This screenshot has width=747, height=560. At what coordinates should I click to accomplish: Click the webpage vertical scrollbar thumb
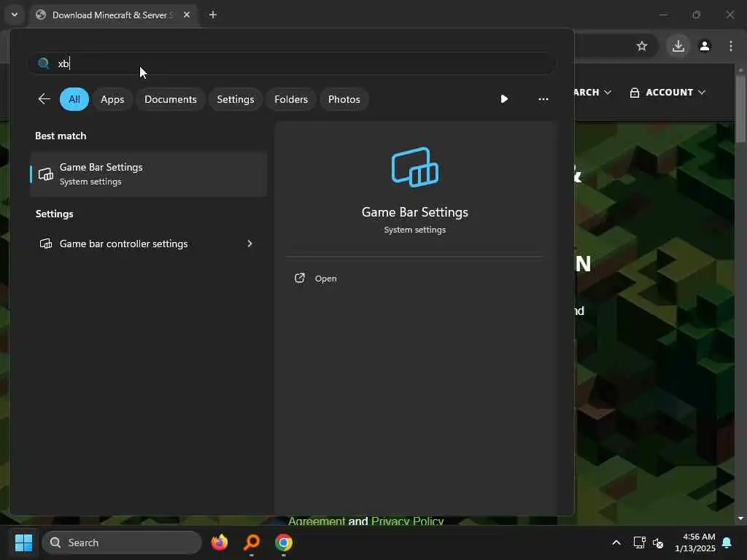tap(740, 108)
